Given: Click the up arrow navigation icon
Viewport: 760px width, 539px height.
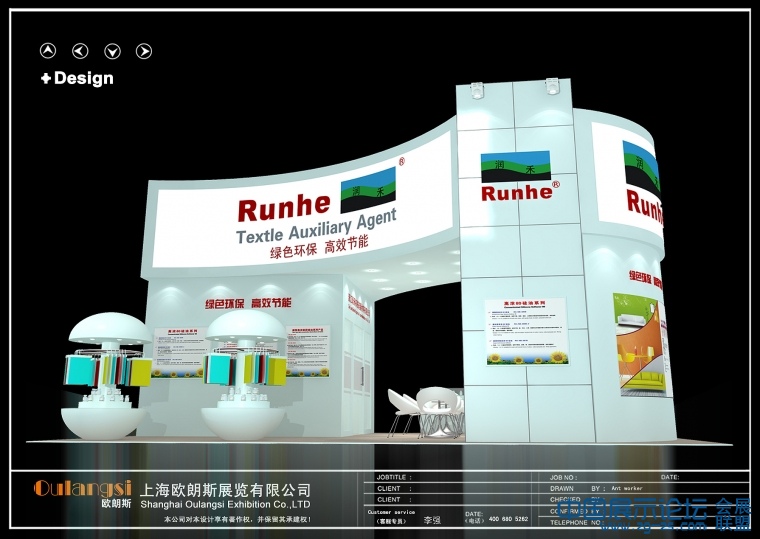Looking at the screenshot, I should (48, 50).
